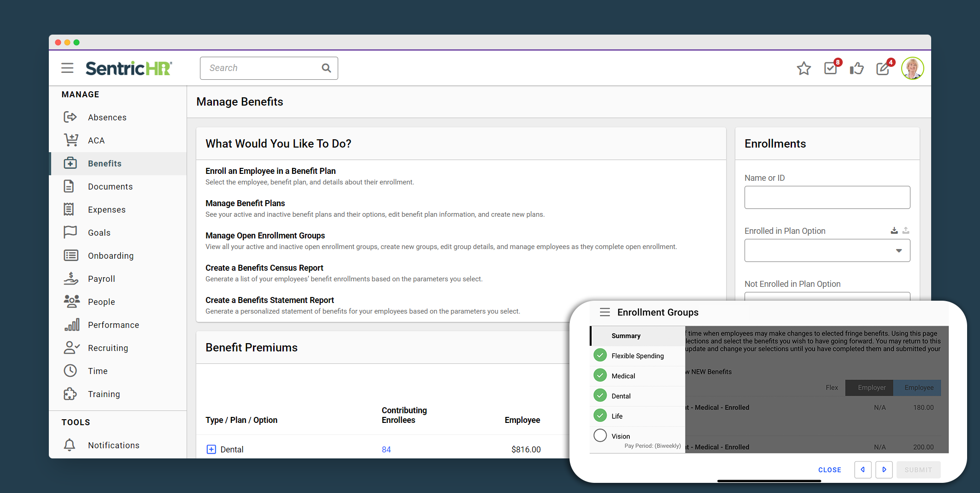Go to previous step arrow button
Viewport: 980px width, 493px height.
[863, 469]
